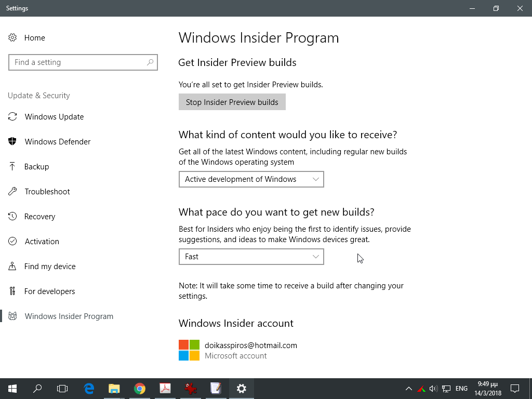Image resolution: width=532 pixels, height=399 pixels.
Task: Open the red splat app on taskbar
Action: [191, 389]
